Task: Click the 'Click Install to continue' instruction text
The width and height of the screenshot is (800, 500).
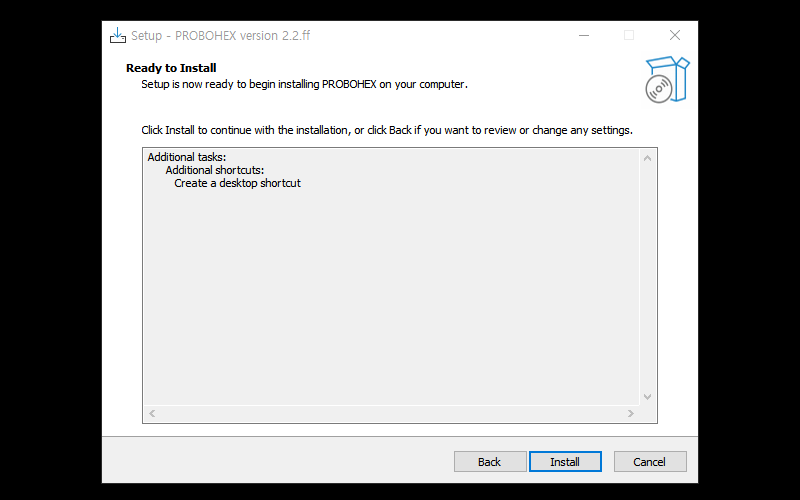Action: (386, 130)
